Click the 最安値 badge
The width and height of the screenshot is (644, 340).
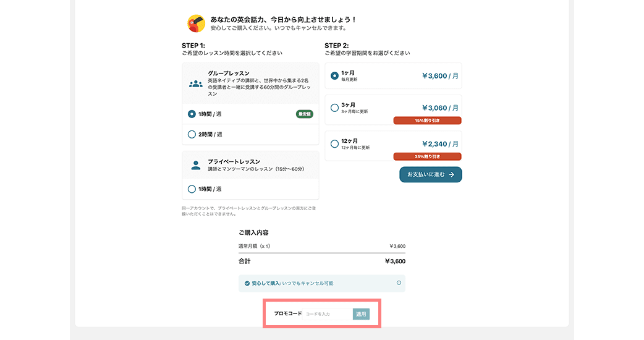tap(305, 114)
